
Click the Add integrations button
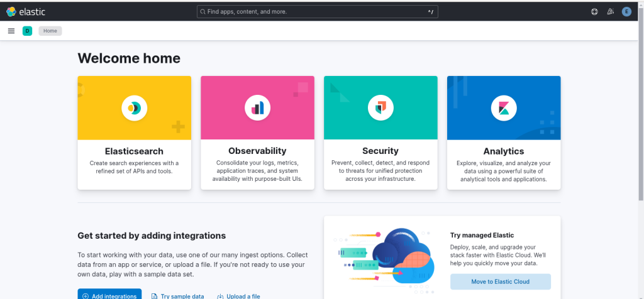tap(109, 294)
